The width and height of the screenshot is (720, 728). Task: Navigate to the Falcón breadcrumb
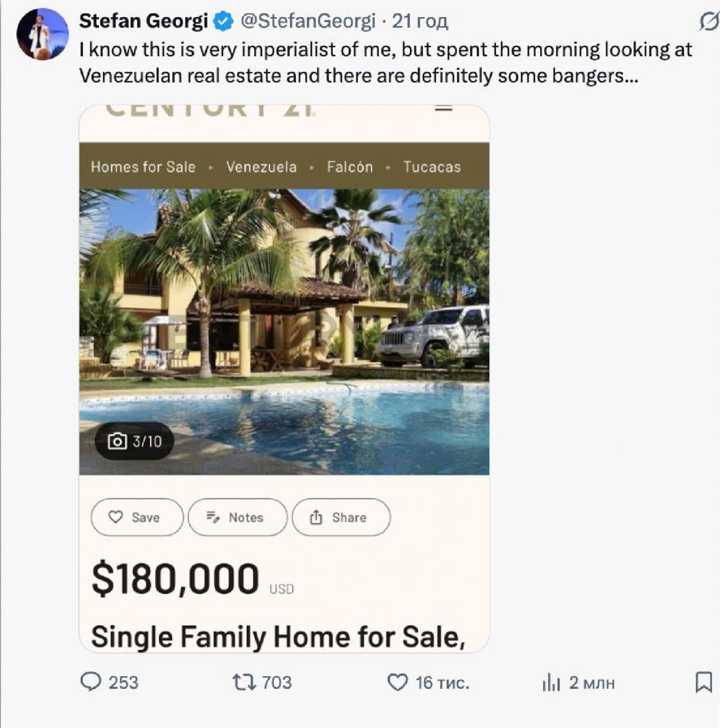point(350,167)
